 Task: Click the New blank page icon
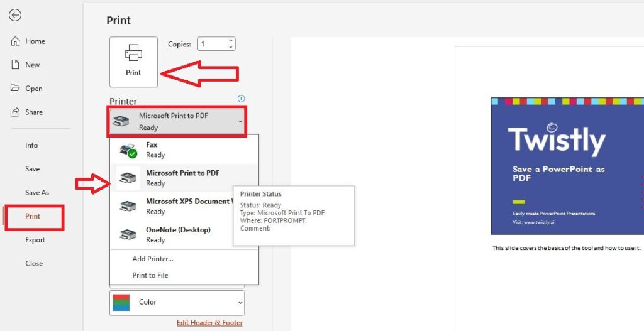[x=15, y=65]
